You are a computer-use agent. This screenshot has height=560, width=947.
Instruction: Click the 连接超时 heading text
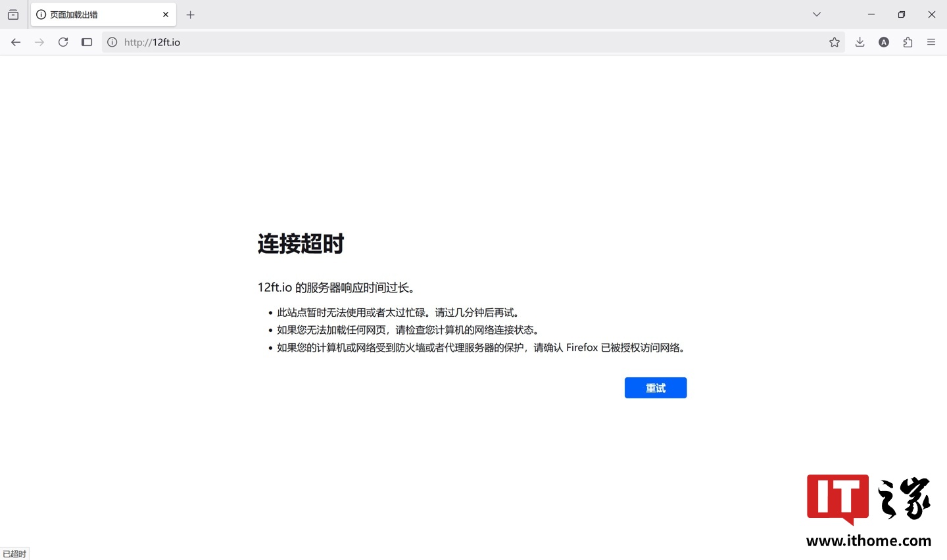[301, 244]
